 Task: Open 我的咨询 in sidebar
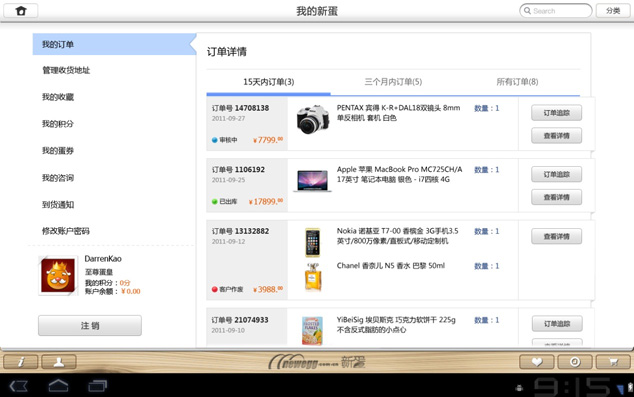(58, 177)
